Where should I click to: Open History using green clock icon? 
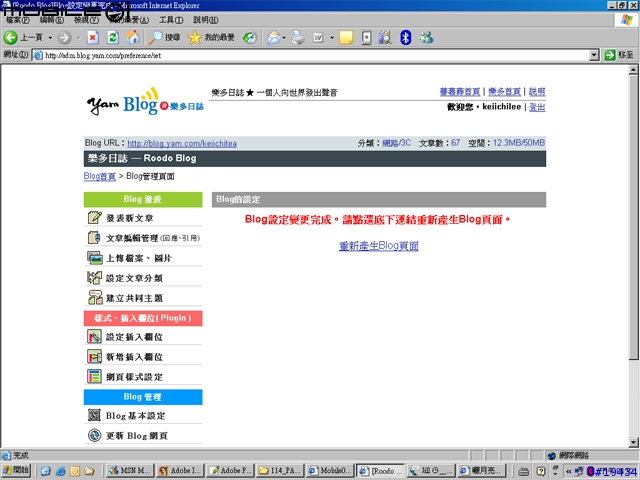coord(249,38)
